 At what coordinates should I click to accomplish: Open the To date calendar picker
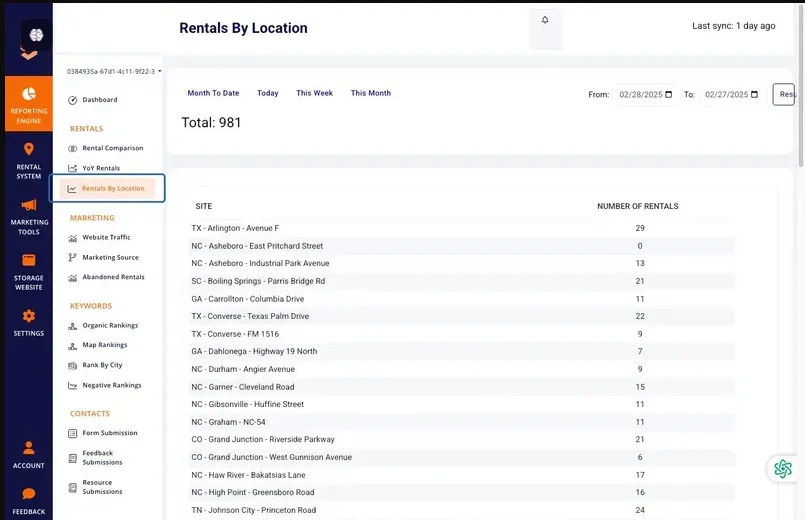point(754,94)
